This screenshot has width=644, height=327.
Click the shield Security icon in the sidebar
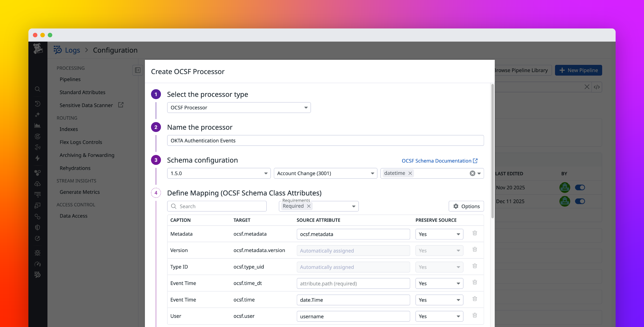tap(37, 227)
